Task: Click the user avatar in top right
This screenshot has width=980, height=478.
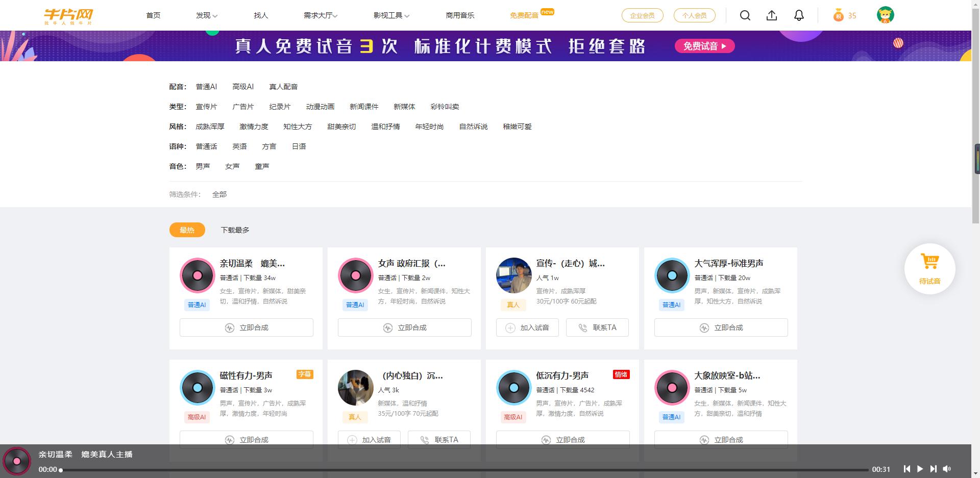Action: coord(886,15)
